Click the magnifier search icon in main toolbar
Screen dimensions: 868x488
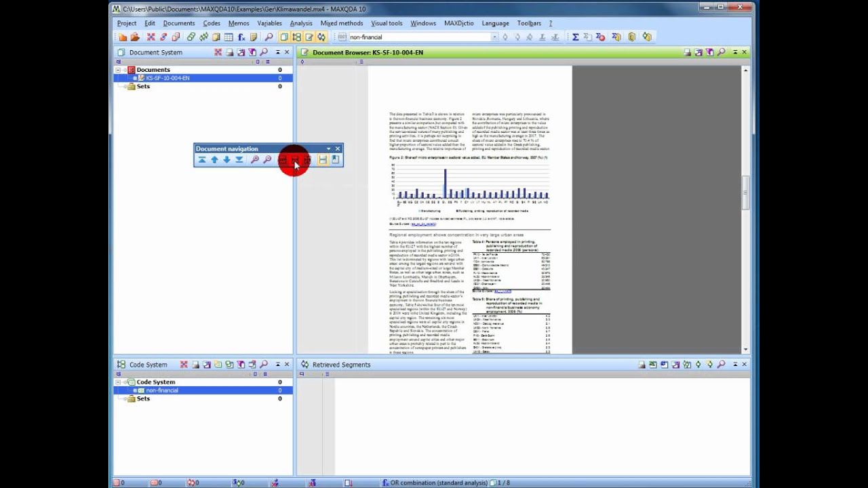[269, 37]
